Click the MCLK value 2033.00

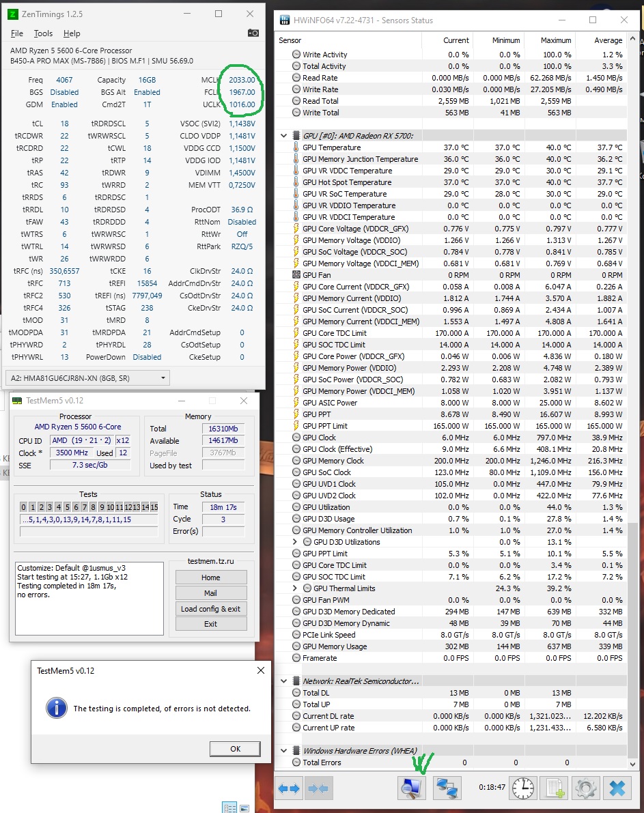[x=242, y=80]
